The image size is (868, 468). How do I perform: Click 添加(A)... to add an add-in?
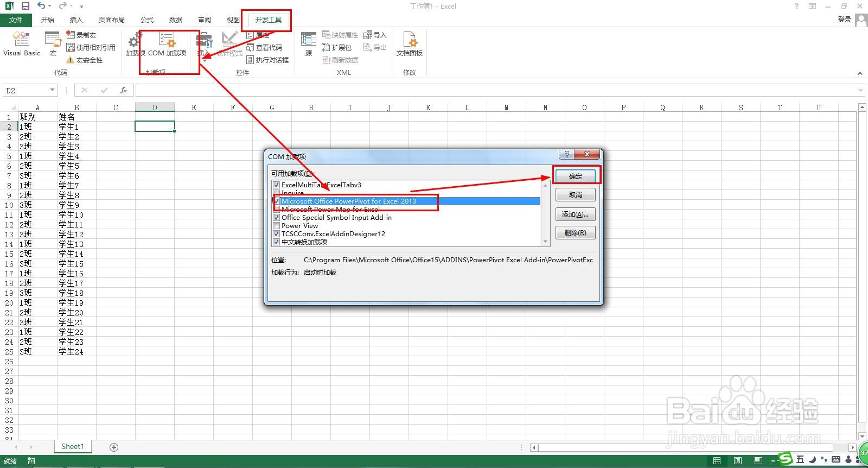click(x=576, y=214)
